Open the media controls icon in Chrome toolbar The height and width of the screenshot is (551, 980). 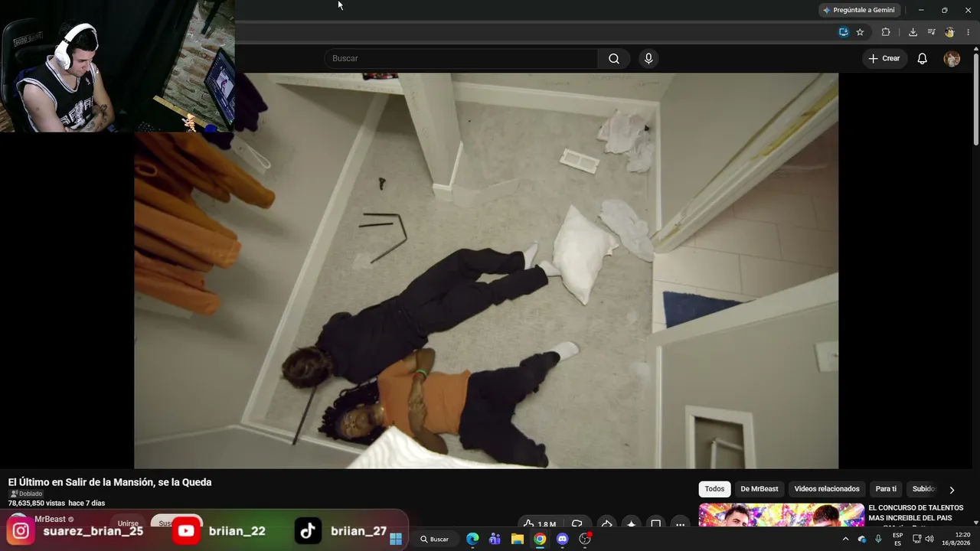tap(931, 32)
